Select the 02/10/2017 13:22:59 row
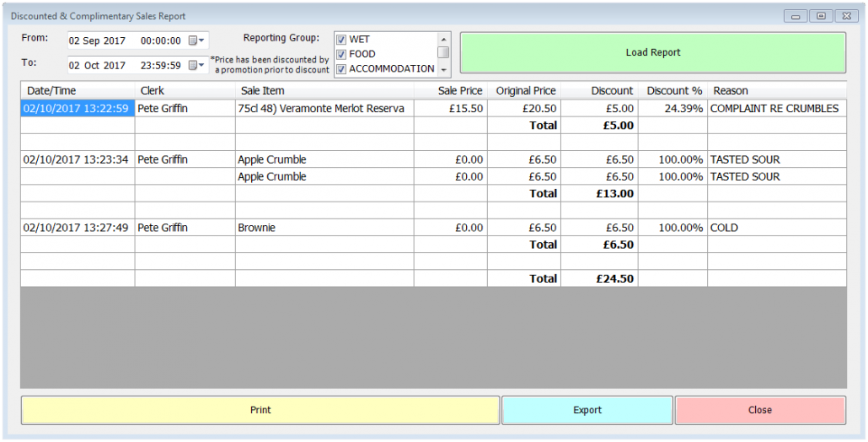The height and width of the screenshot is (442, 868). pos(78,109)
